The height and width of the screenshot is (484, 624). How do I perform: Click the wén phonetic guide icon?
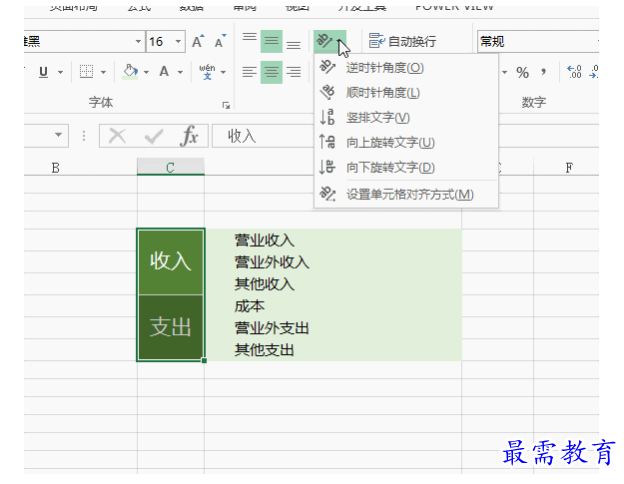pos(207,72)
